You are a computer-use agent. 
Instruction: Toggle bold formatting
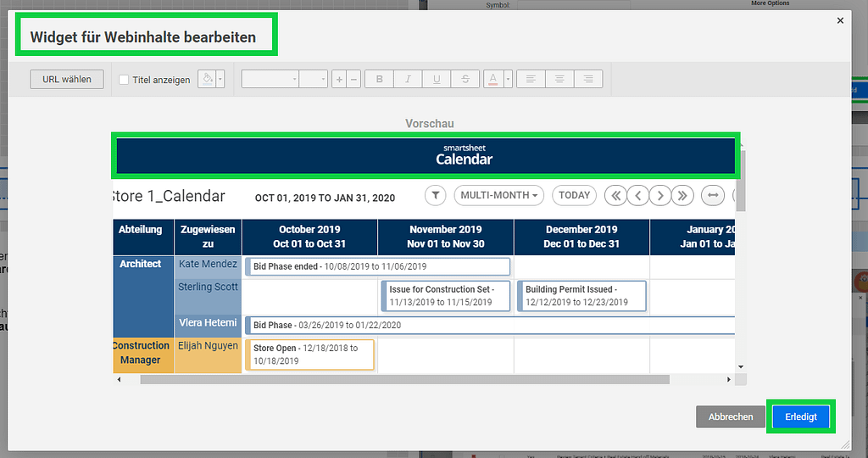point(379,79)
